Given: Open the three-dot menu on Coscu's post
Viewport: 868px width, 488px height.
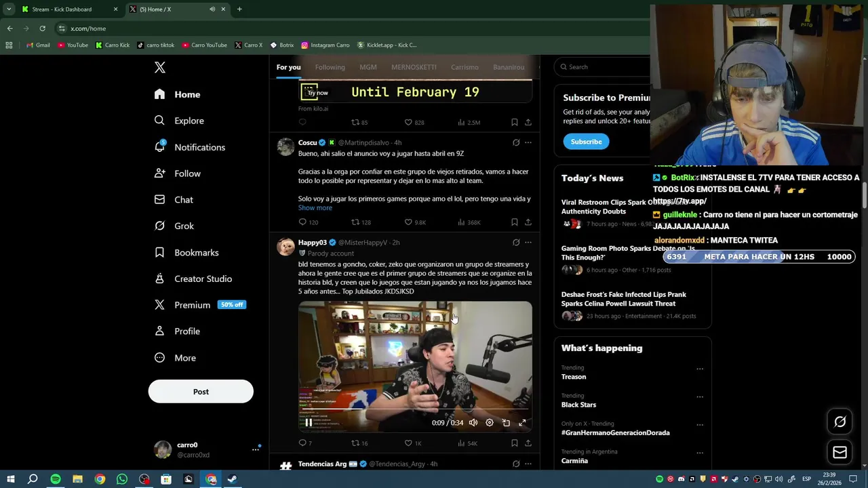Looking at the screenshot, I should point(528,142).
